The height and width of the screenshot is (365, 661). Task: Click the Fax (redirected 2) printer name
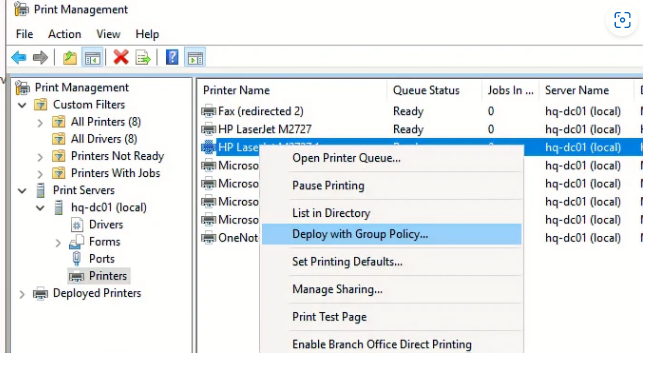(261, 111)
